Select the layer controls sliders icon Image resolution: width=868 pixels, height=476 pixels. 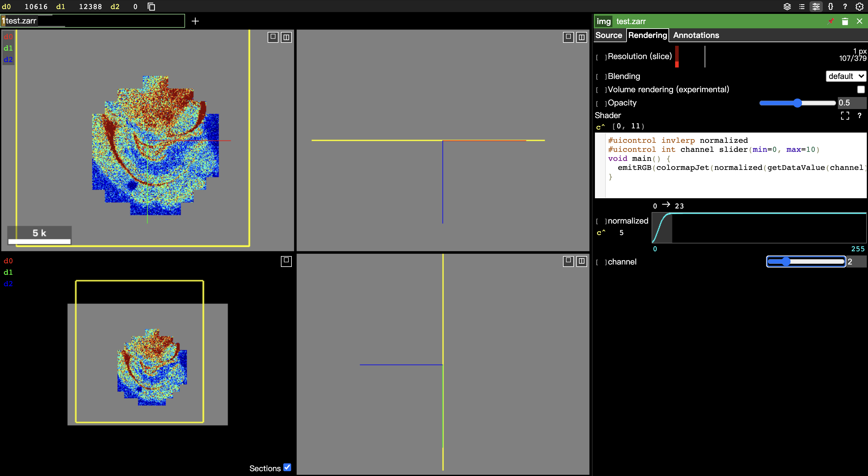(x=816, y=7)
